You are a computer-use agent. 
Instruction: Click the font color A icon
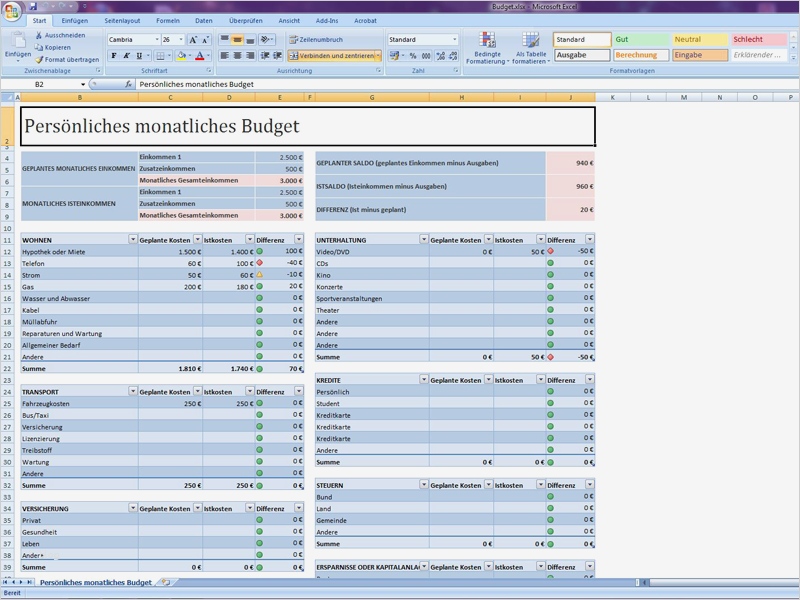[x=200, y=56]
